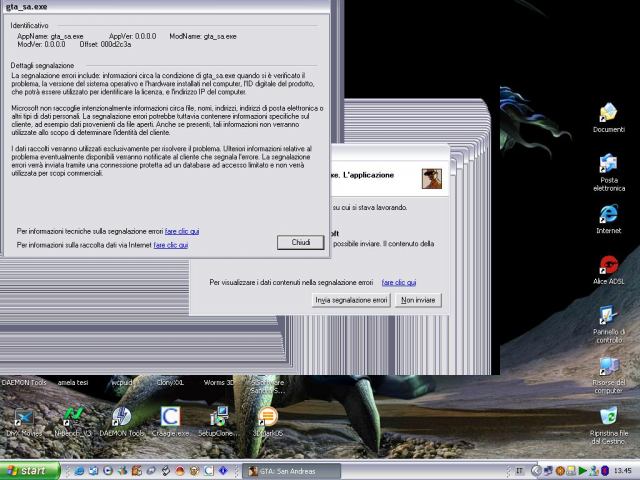The height and width of the screenshot is (480, 640).
Task: Click the purple Bluetooth-like tray icon
Action: point(604,471)
